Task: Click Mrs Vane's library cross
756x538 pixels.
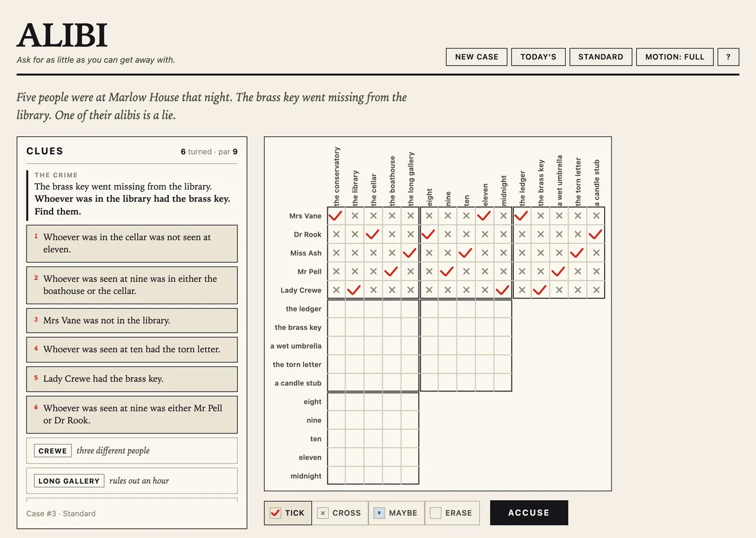Action: [354, 216]
